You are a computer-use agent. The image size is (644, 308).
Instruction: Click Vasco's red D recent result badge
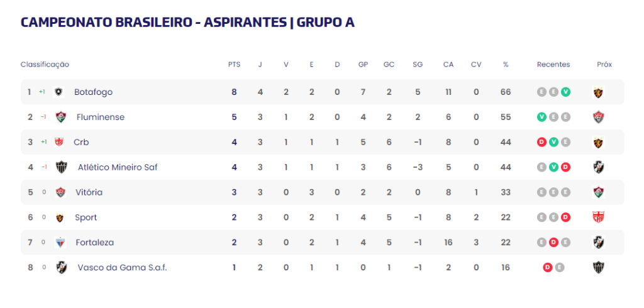(548, 267)
